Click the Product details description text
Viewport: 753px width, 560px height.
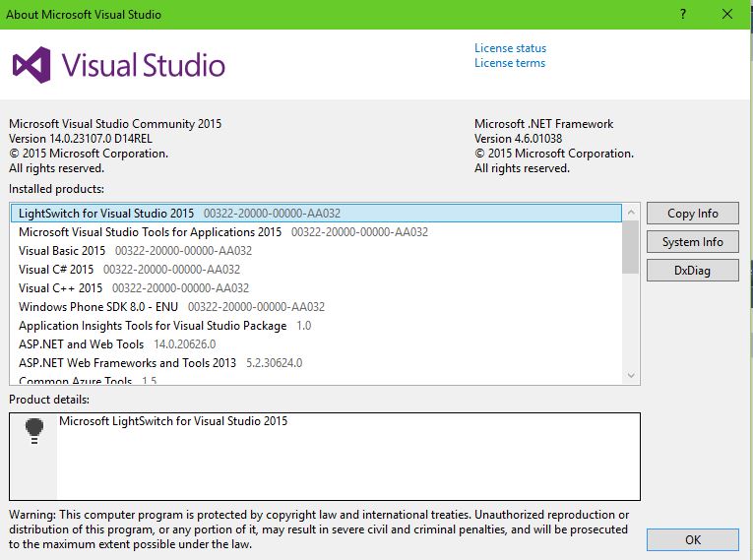pyautogui.click(x=173, y=421)
